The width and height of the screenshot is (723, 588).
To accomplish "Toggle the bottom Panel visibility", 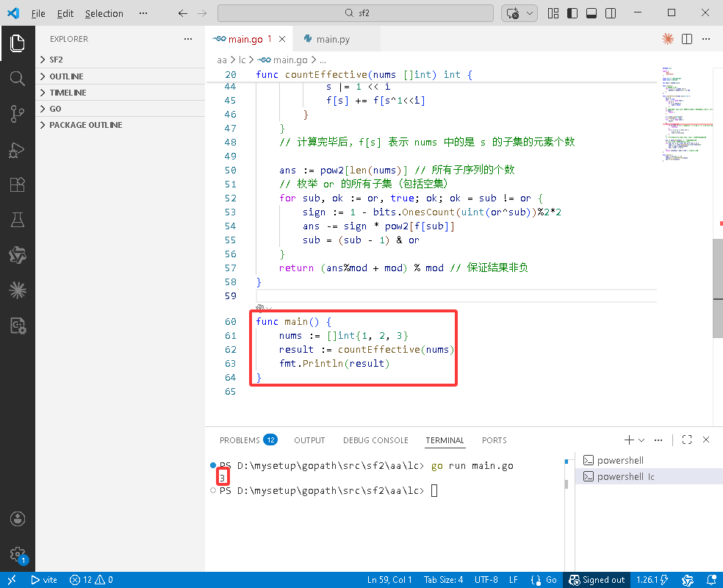I will pos(591,13).
